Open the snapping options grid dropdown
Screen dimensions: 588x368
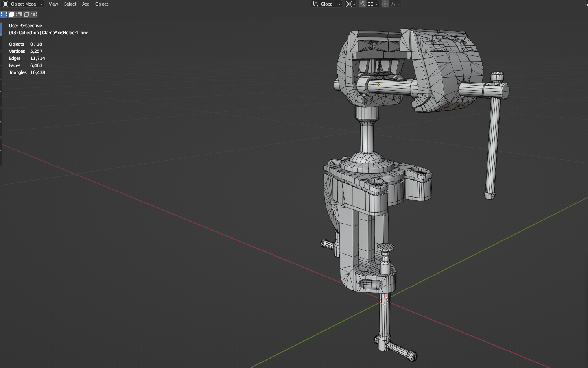coord(373,4)
